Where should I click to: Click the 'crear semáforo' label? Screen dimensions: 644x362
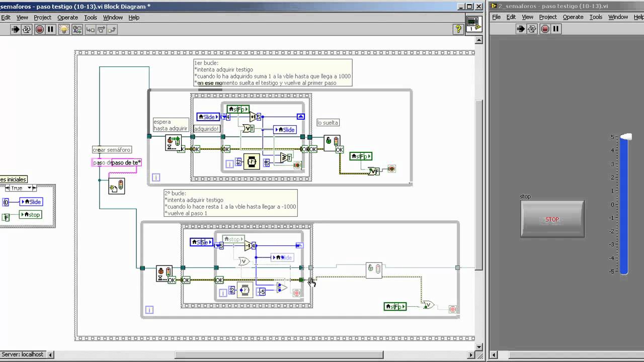coord(112,150)
